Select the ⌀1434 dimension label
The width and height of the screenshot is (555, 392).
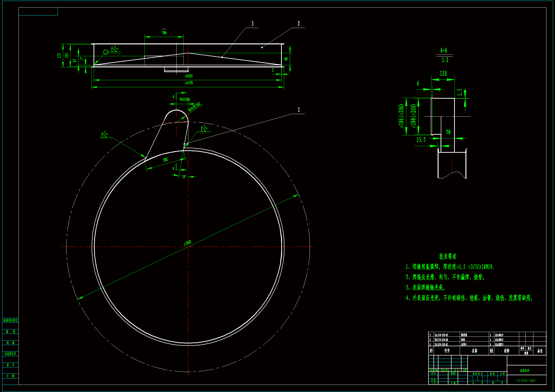click(189, 76)
